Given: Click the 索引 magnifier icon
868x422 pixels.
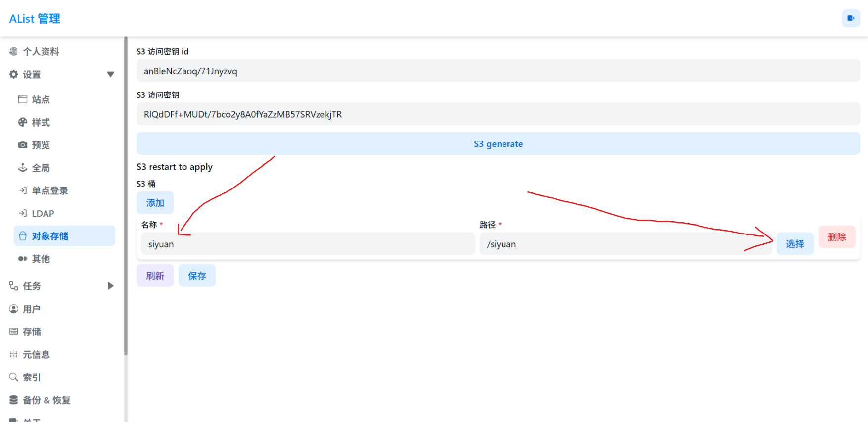Looking at the screenshot, I should (13, 377).
